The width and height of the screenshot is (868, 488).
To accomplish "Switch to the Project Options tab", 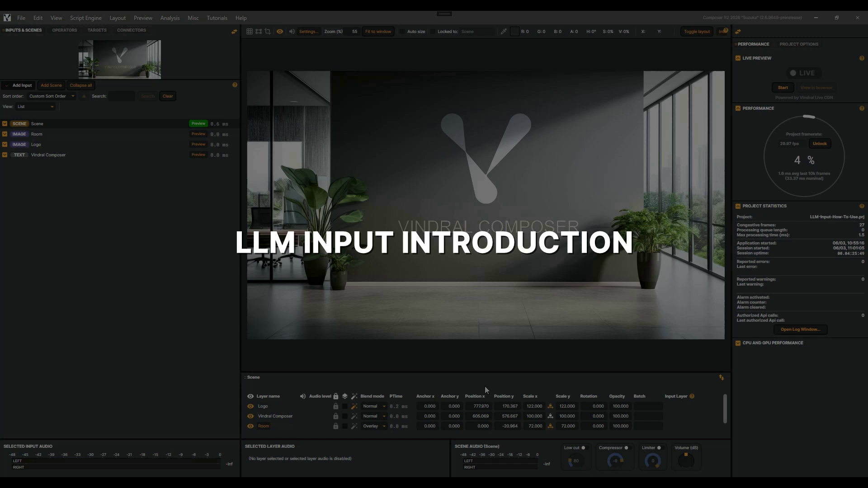I will point(799,44).
